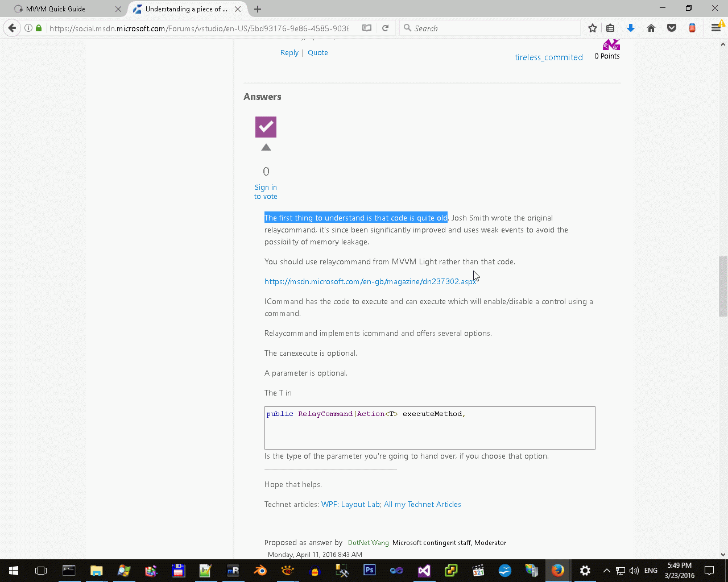Open the Firefox hamburger menu

pos(716,28)
